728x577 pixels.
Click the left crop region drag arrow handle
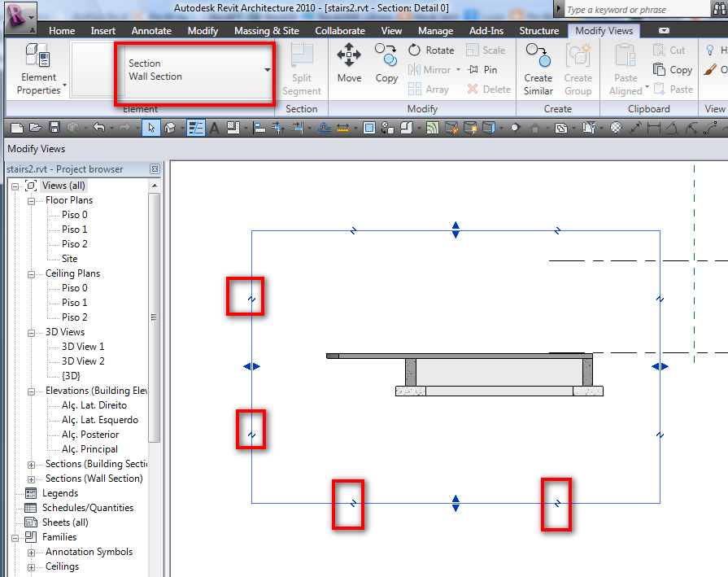point(251,366)
